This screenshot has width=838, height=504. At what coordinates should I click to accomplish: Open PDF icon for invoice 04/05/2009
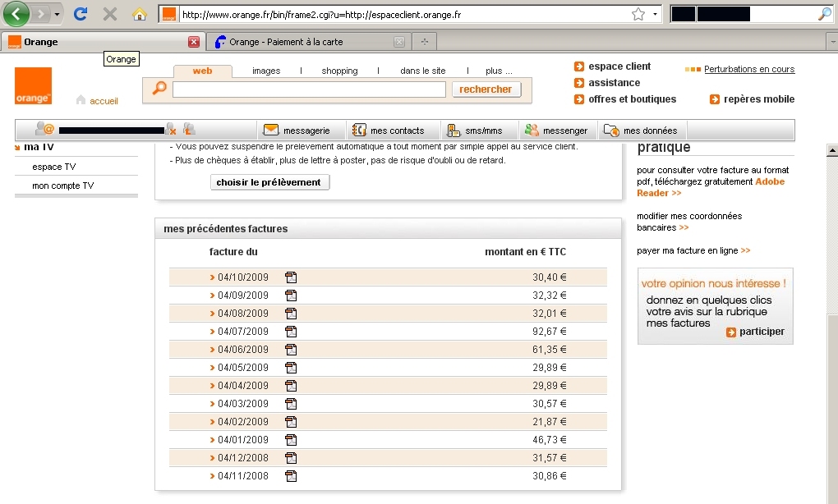(291, 368)
